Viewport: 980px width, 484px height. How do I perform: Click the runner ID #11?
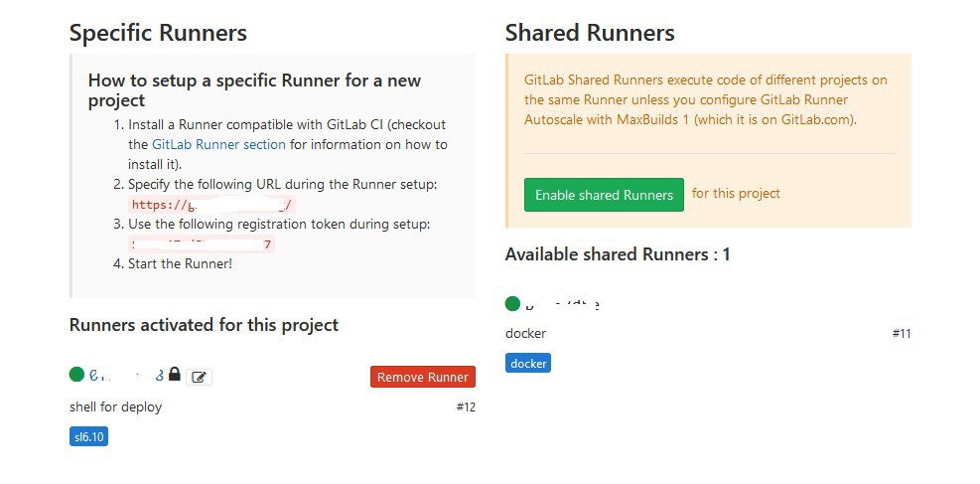point(902,333)
